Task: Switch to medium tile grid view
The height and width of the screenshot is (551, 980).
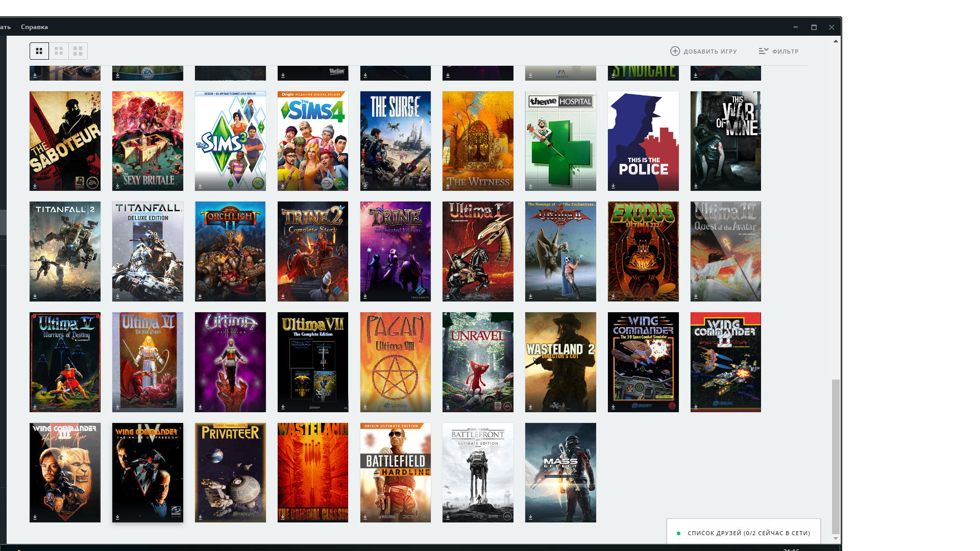Action: pyautogui.click(x=59, y=51)
